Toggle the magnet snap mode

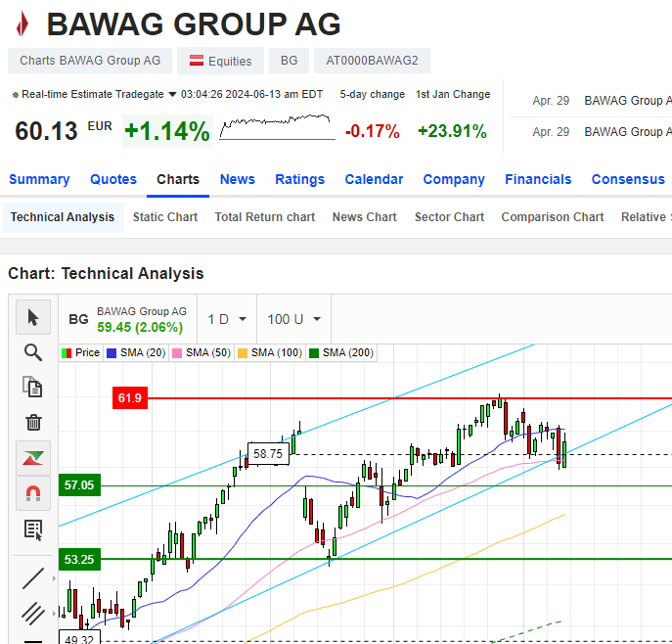(x=33, y=493)
